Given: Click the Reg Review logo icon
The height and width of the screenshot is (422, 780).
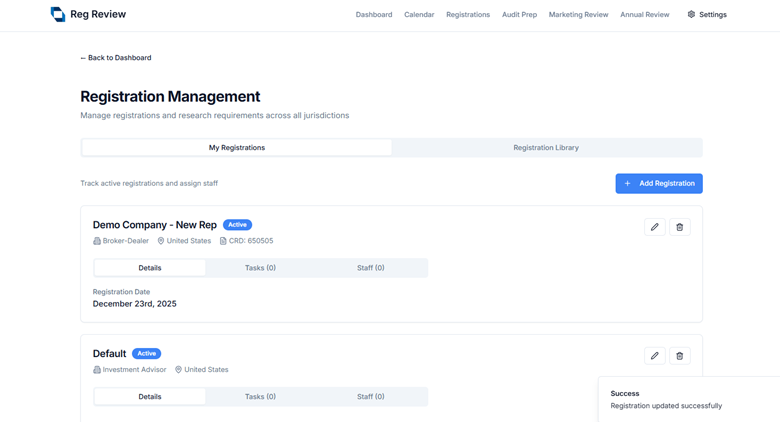Looking at the screenshot, I should pos(58,14).
